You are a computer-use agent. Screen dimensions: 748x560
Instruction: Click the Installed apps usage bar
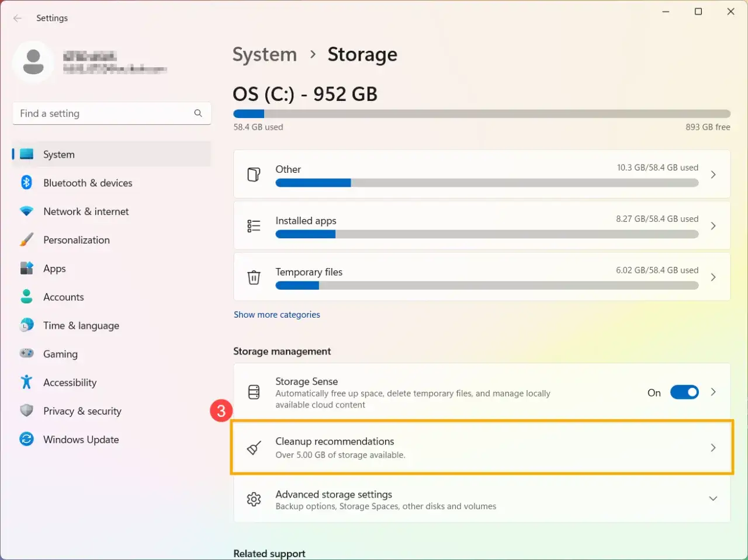487,234
